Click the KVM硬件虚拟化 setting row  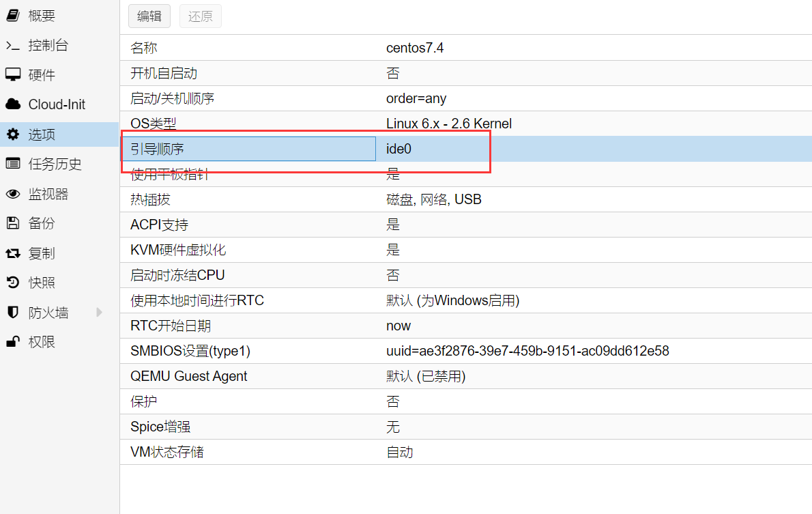[x=465, y=250]
